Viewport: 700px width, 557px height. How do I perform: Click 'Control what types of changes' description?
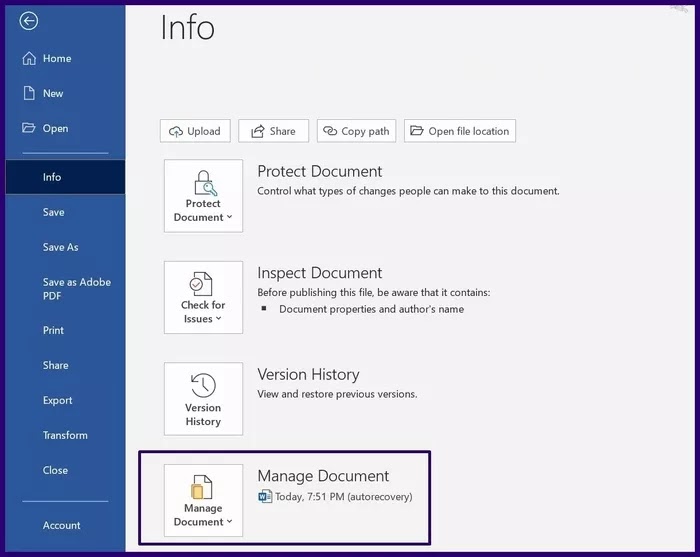click(x=408, y=191)
